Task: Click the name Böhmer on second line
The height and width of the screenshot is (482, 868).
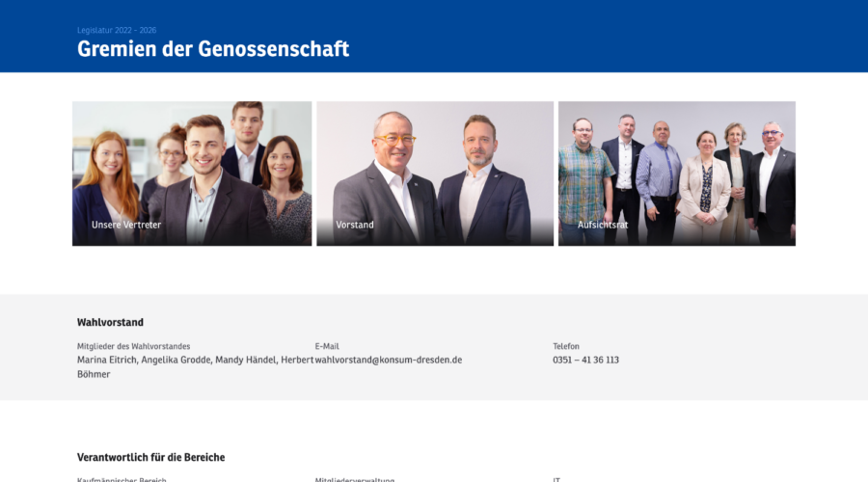Action: click(94, 374)
